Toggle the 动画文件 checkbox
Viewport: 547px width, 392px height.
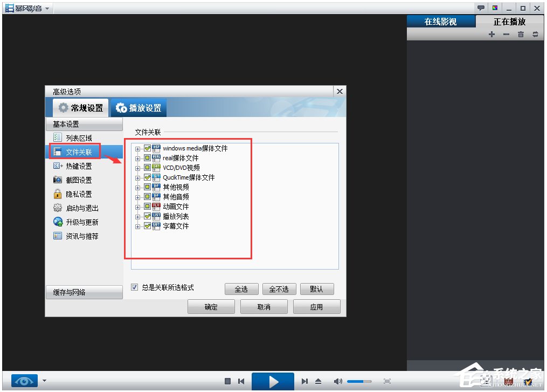[148, 207]
